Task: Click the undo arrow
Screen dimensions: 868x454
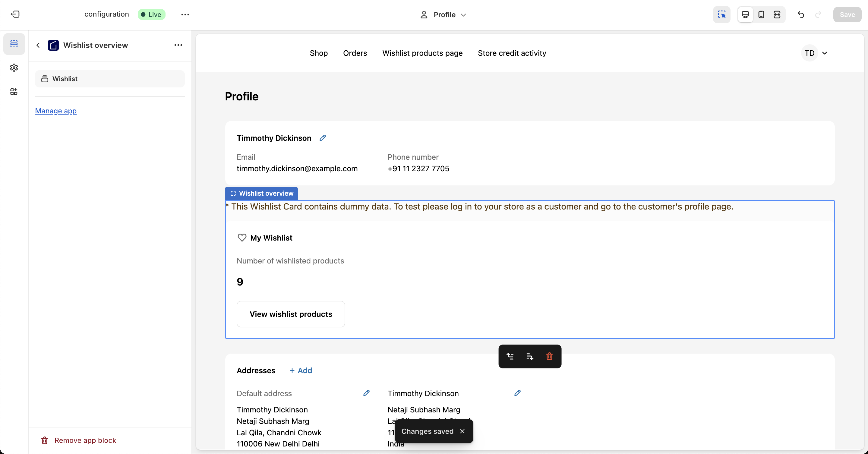Action: 801,14
